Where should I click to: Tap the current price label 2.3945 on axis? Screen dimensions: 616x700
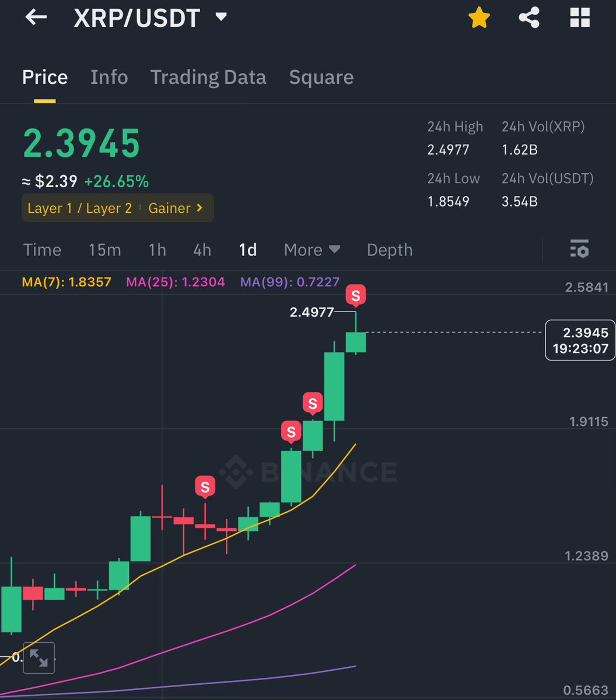click(x=580, y=341)
